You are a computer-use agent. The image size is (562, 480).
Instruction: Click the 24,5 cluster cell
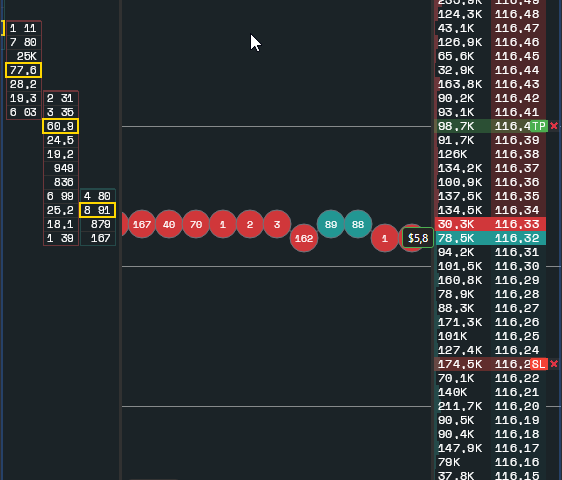(x=60, y=140)
